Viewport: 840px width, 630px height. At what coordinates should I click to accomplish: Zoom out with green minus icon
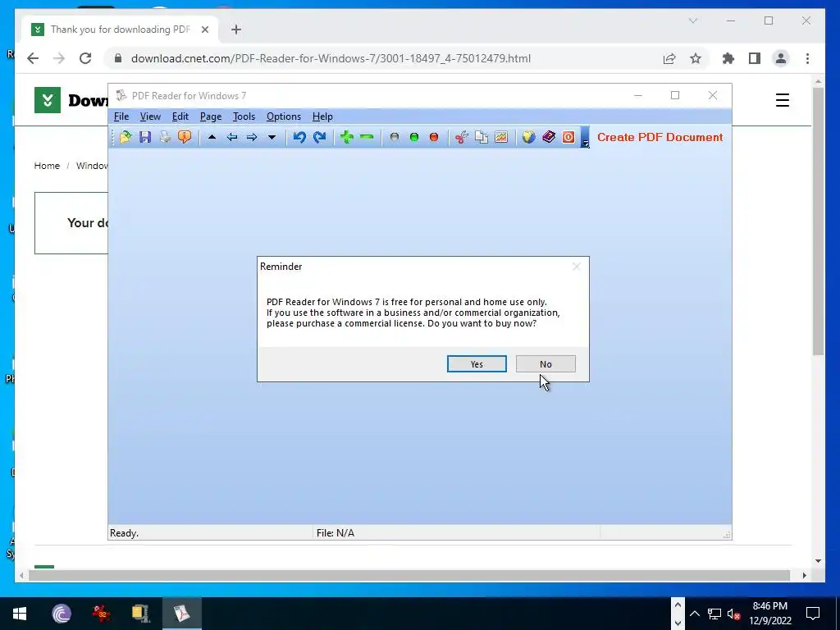pos(367,137)
